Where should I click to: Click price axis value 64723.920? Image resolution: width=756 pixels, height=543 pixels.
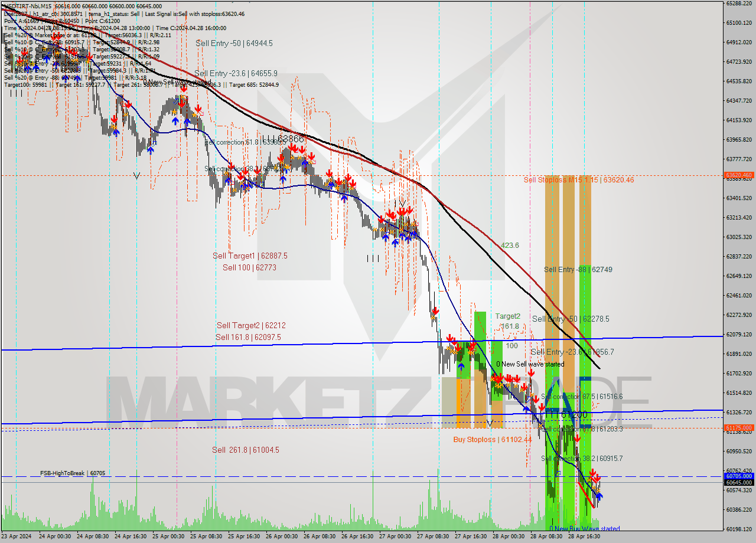739,61
